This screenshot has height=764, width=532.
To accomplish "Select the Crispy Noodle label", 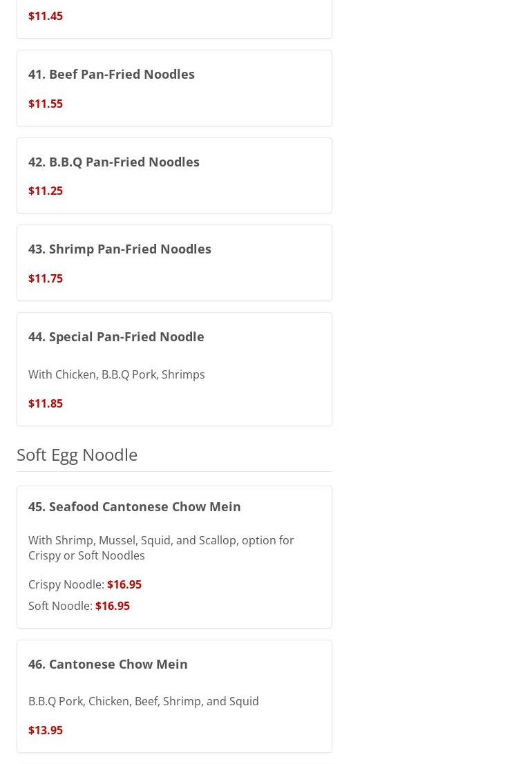I will [66, 584].
